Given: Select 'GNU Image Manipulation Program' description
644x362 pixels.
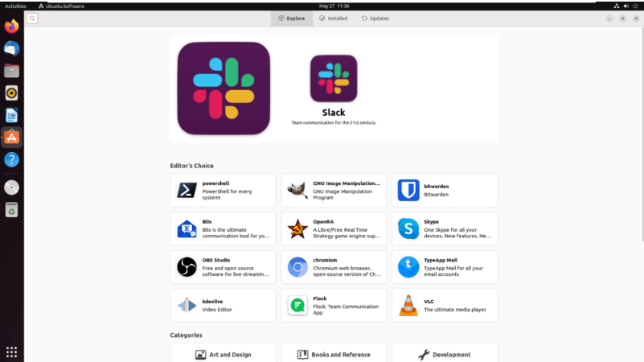Looking at the screenshot, I should 343,195.
